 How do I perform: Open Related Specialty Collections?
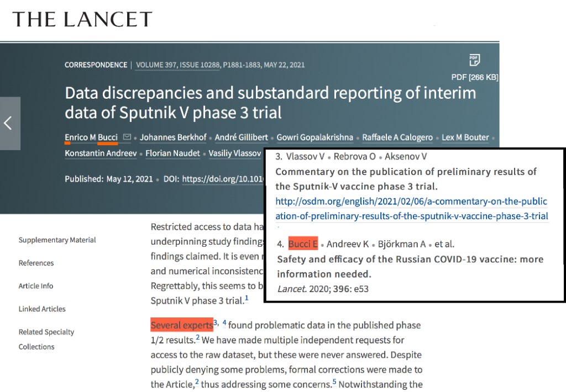coord(46,339)
